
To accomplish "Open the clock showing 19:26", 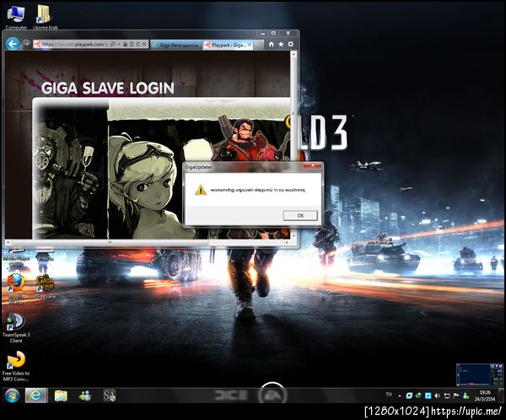I will (484, 396).
